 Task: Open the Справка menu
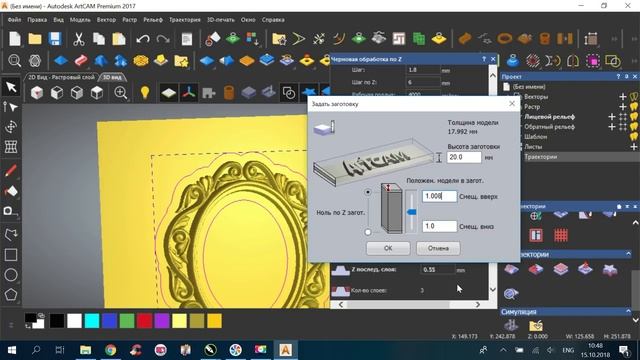(x=273, y=20)
